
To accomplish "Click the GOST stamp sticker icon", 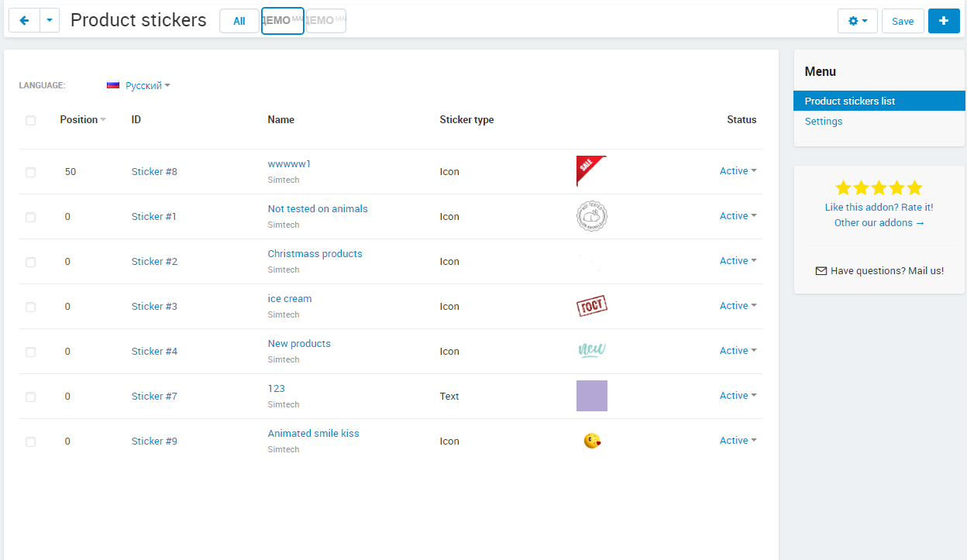I will click(x=592, y=306).
